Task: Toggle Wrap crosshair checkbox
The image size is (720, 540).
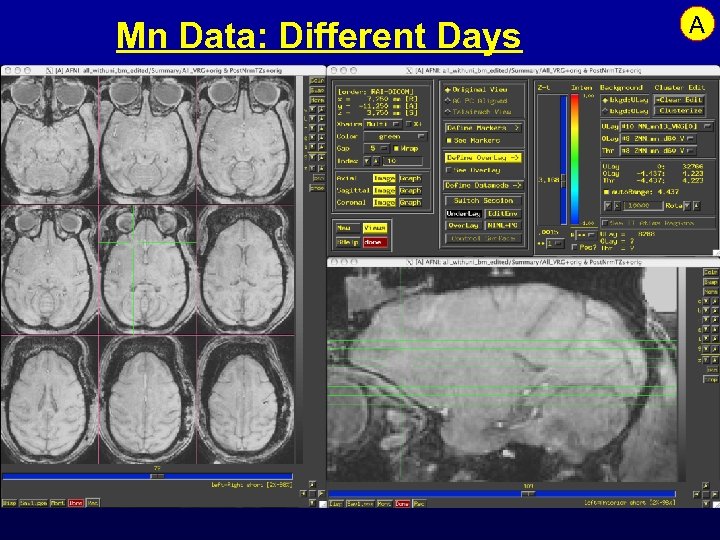Action: (406, 148)
